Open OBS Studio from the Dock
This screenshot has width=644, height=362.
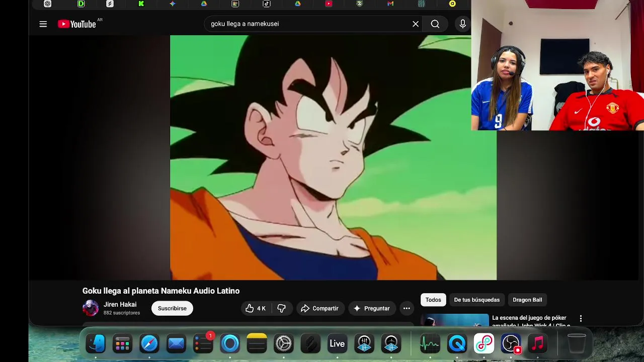(511, 344)
